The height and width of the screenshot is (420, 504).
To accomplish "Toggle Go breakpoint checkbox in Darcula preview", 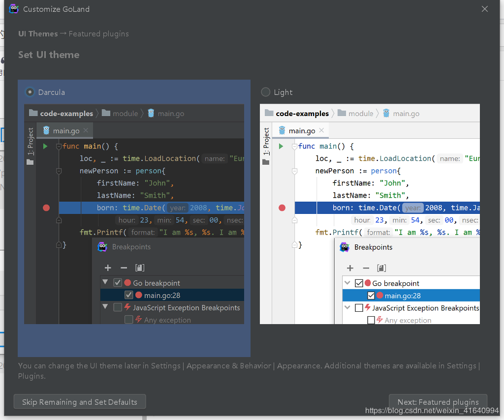I will pos(118,283).
